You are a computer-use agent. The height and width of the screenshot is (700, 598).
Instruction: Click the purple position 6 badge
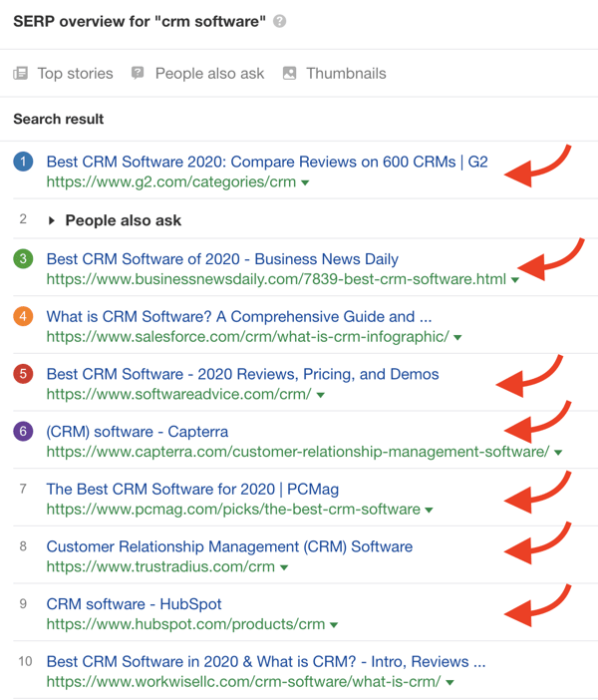click(x=24, y=432)
